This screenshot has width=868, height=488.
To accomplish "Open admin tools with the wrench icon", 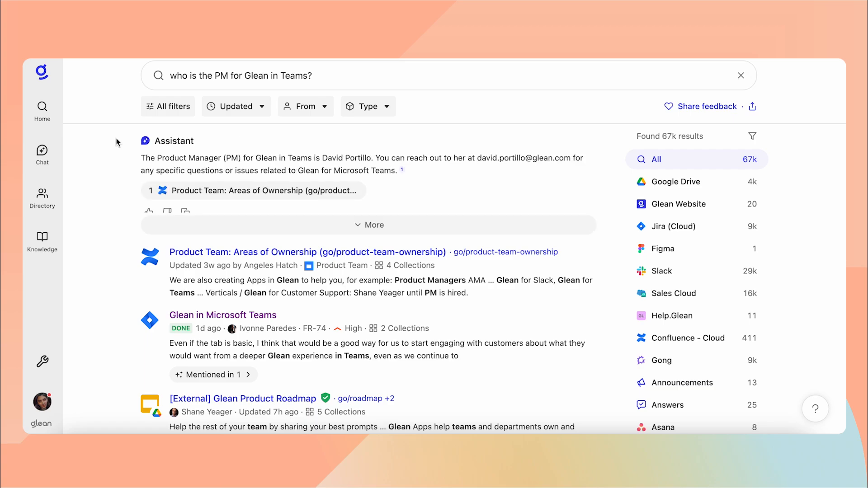I will click(42, 361).
